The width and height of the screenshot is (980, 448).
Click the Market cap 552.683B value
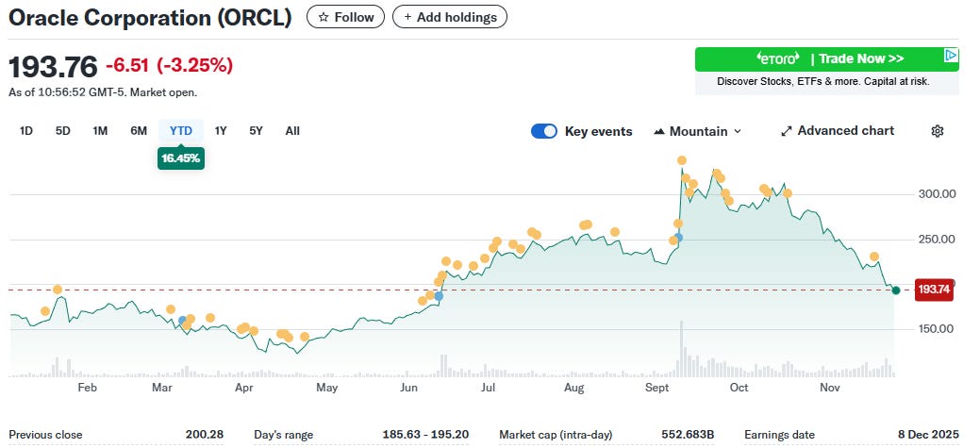(x=688, y=434)
